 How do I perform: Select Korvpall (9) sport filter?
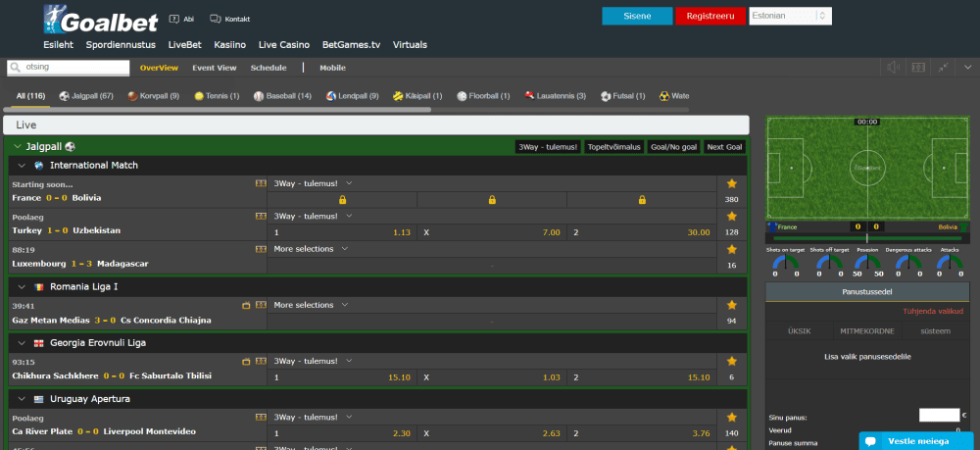point(154,96)
